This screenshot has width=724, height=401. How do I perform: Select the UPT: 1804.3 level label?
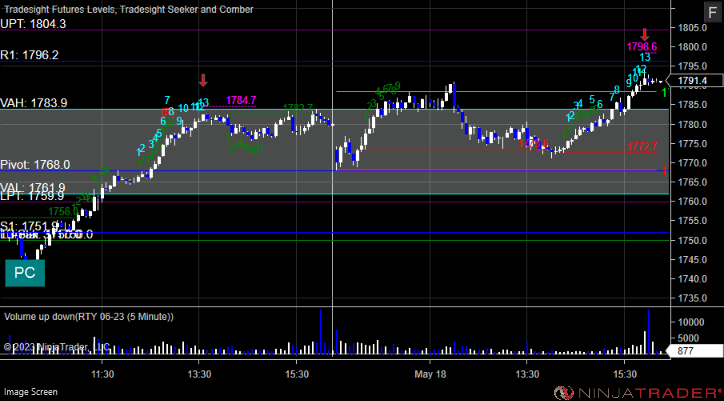click(x=33, y=24)
